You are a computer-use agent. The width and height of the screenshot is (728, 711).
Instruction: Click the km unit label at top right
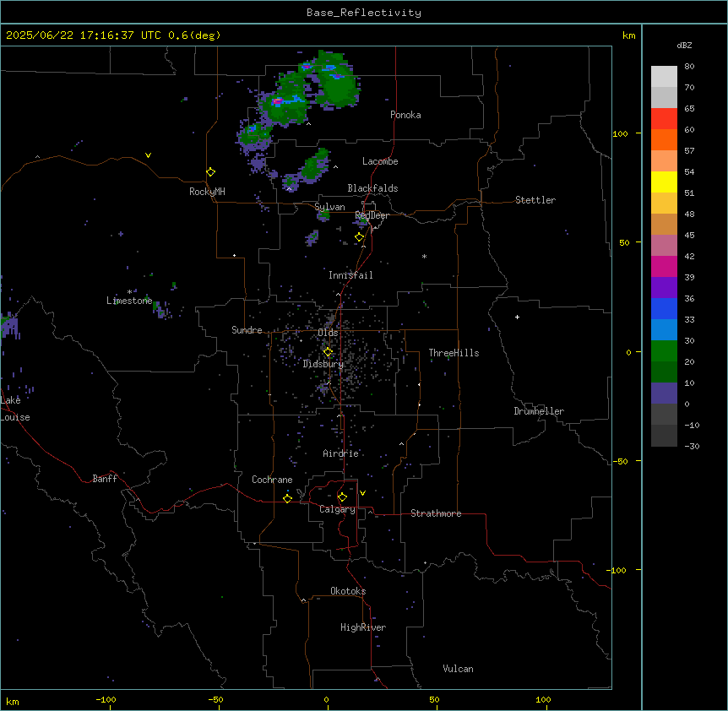628,35
